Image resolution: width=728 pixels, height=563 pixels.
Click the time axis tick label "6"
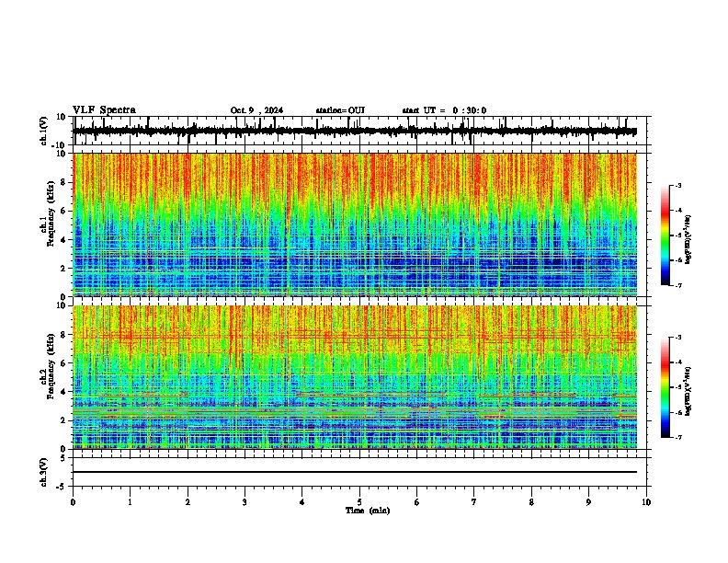417,502
